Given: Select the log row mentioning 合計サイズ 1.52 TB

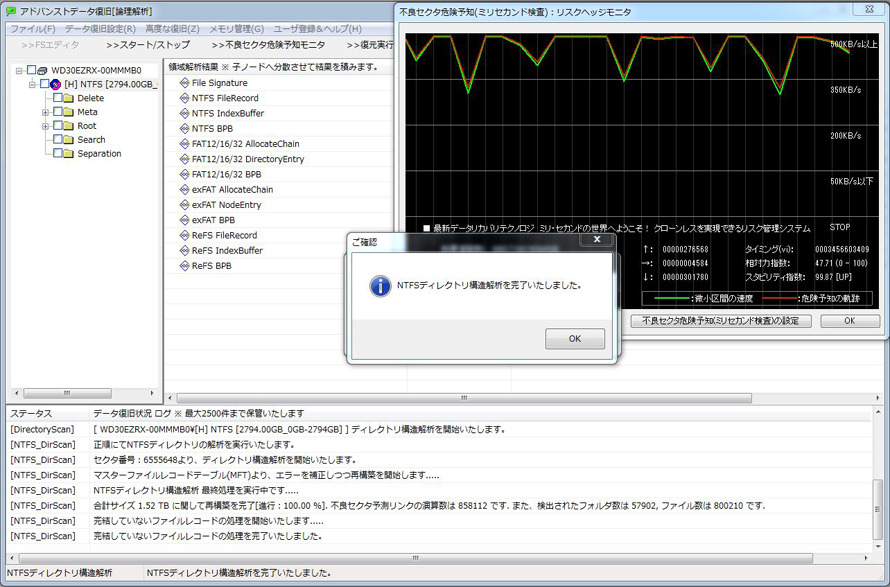Looking at the screenshot, I should point(439,506).
